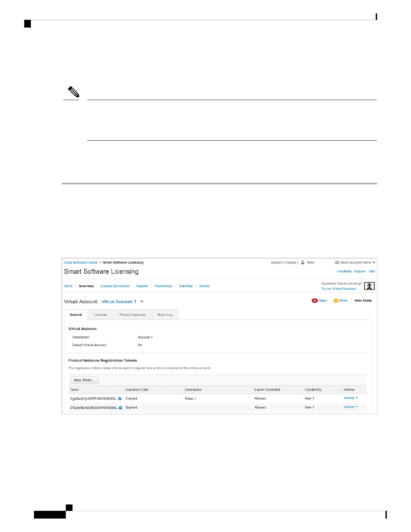Go to Alerts in navigation menu
Image resolution: width=411 pixels, height=532 pixels.
(68, 286)
